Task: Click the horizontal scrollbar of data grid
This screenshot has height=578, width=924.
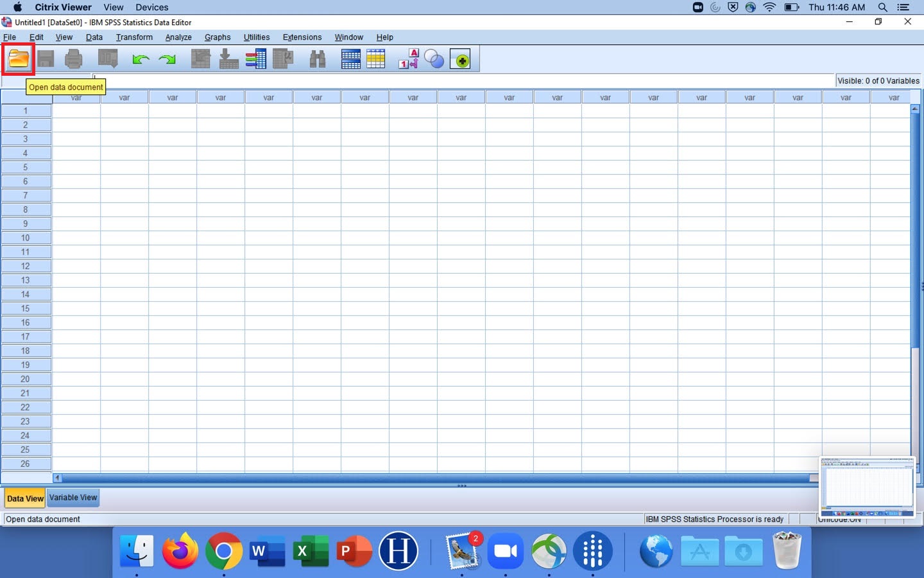Action: pyautogui.click(x=436, y=478)
